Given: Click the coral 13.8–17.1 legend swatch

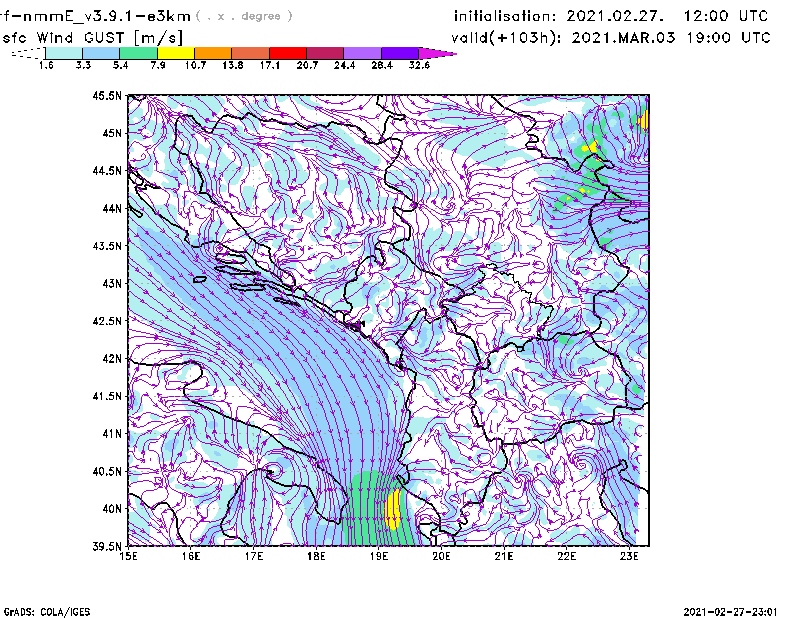Looking at the screenshot, I should pyautogui.click(x=251, y=53).
